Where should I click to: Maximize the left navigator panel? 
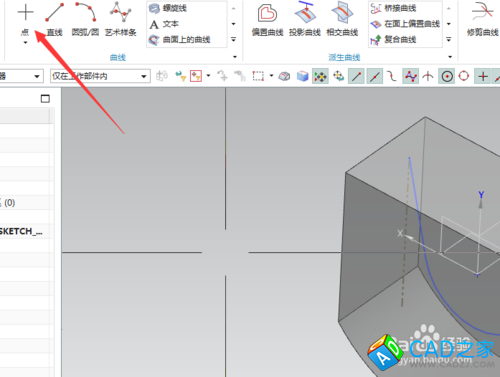coord(45,99)
